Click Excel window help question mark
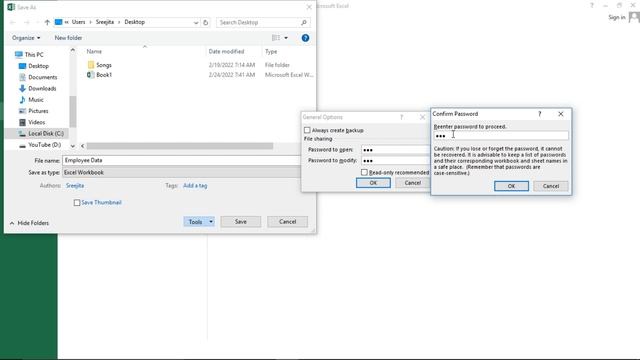This screenshot has height=360, width=640. 591,5
